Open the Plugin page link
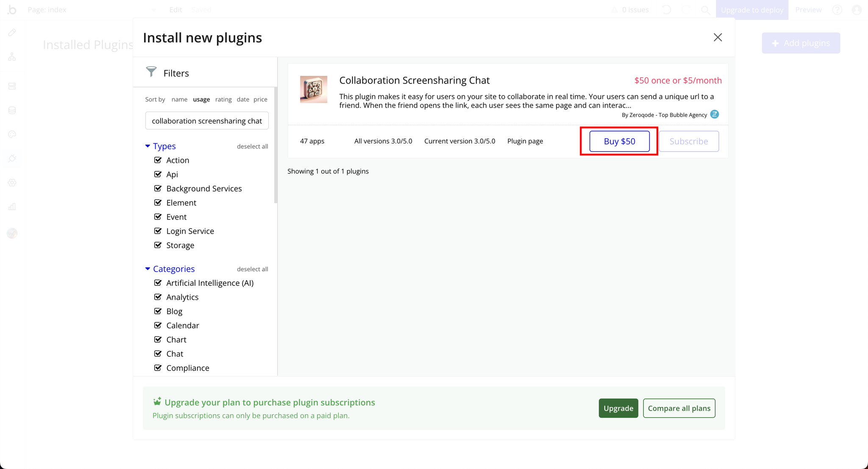The height and width of the screenshot is (469, 868). pos(525,141)
